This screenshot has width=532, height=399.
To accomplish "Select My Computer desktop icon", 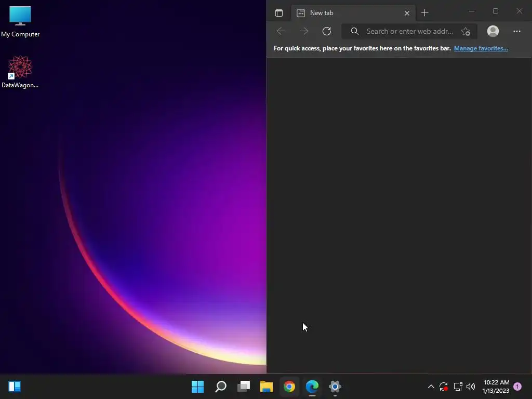I will pos(20,22).
